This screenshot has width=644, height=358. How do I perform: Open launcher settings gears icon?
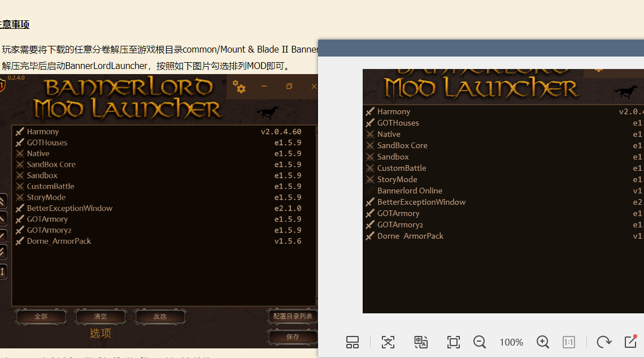[x=238, y=87]
